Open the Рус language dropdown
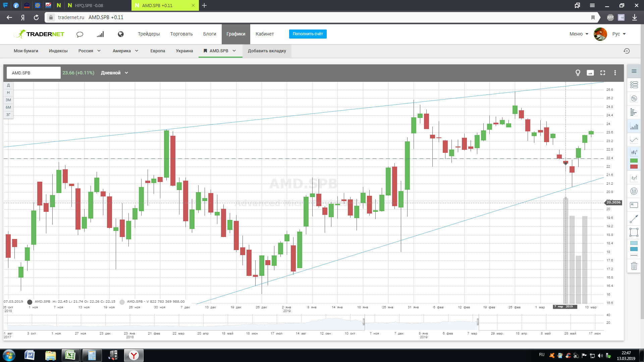 click(x=619, y=34)
